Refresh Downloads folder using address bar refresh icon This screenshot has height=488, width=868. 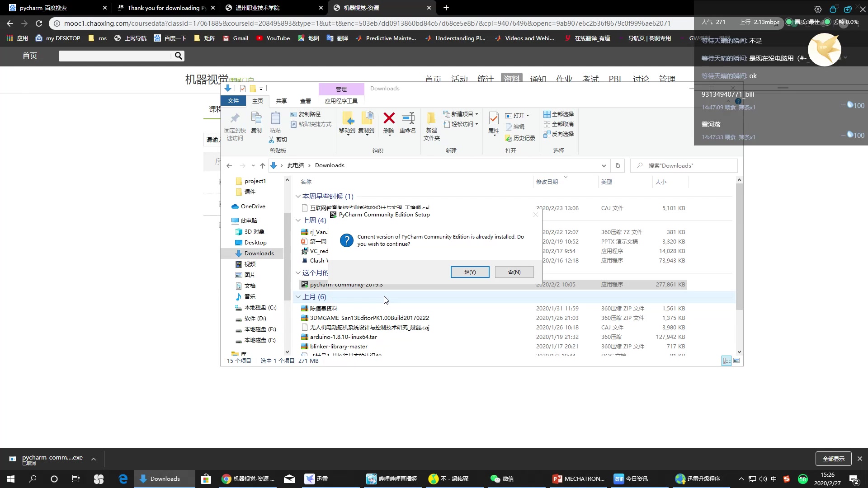click(x=618, y=165)
